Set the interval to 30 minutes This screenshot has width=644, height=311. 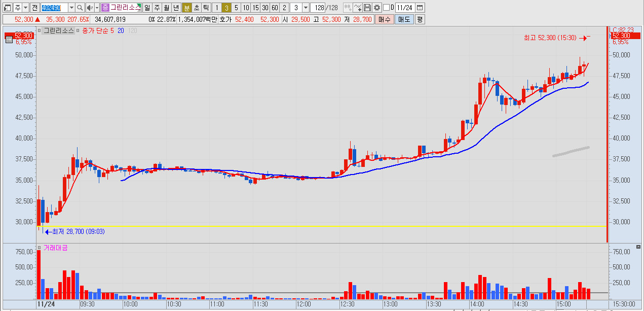click(x=264, y=8)
